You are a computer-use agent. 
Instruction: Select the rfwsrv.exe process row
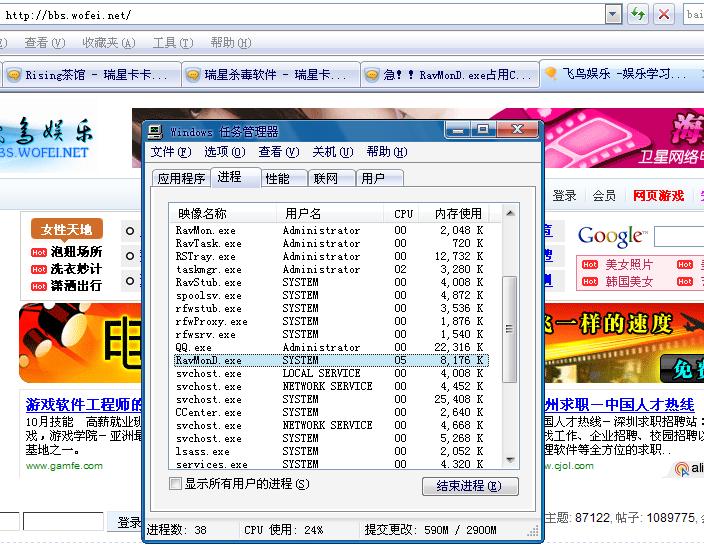coord(331,334)
